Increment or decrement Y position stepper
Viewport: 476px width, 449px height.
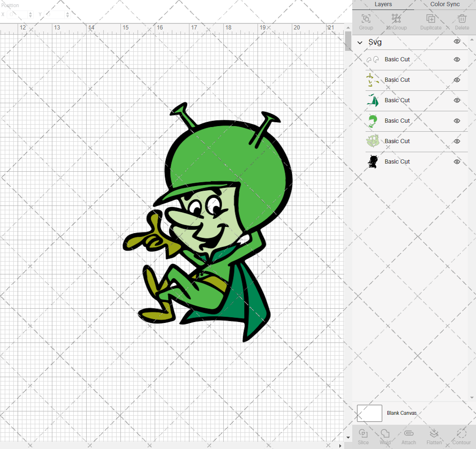pyautogui.click(x=68, y=14)
